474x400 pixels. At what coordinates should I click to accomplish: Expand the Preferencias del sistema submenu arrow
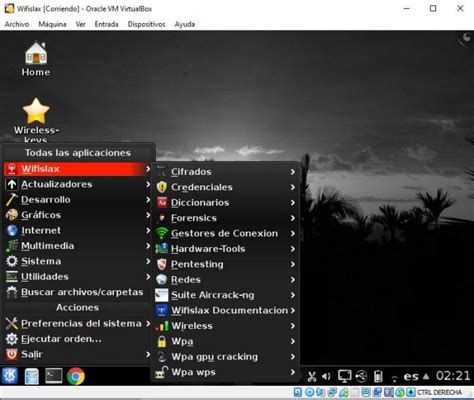148,323
